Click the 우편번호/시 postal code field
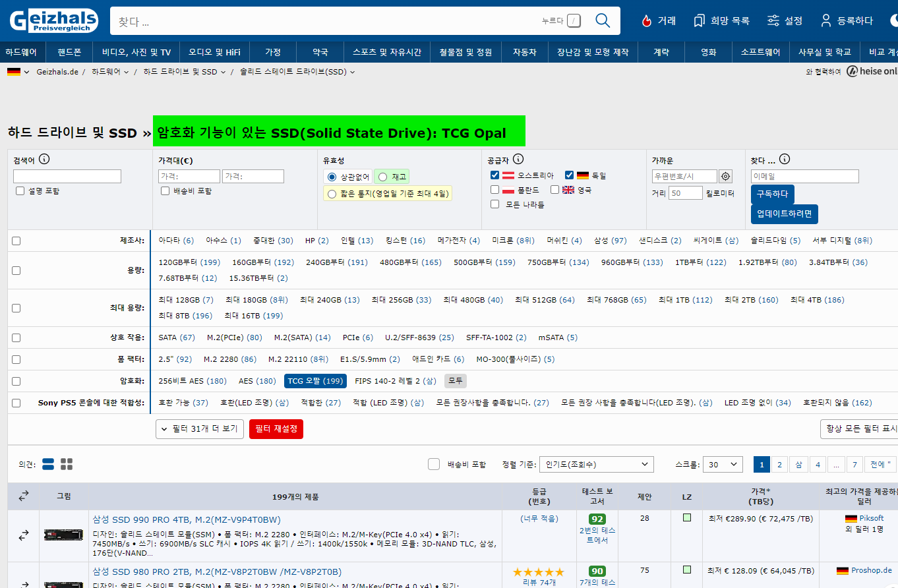The height and width of the screenshot is (588, 898). click(684, 177)
